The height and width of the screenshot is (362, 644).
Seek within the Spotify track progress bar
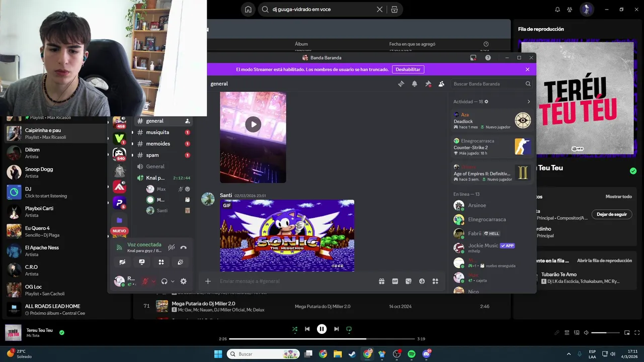(322, 339)
